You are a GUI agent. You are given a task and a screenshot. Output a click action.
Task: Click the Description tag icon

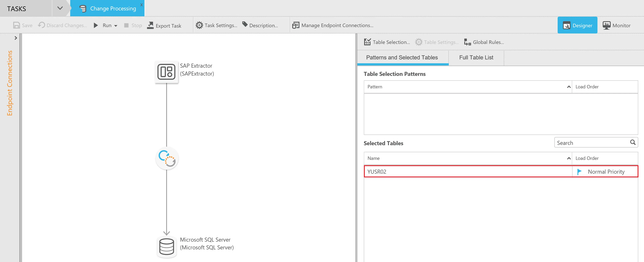tap(245, 24)
